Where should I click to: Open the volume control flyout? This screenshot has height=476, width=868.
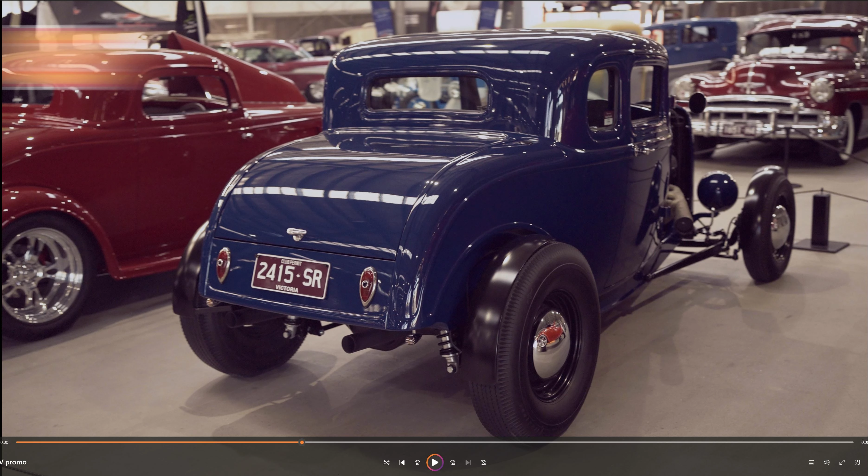826,463
